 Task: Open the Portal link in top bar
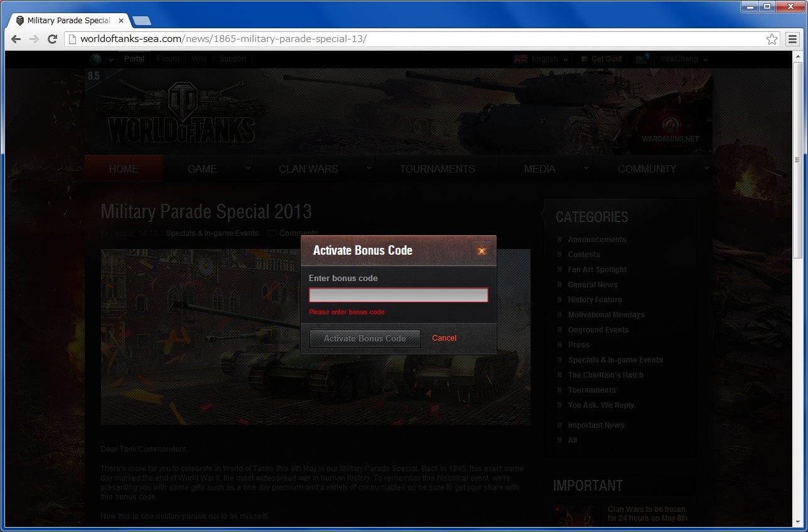pyautogui.click(x=134, y=59)
